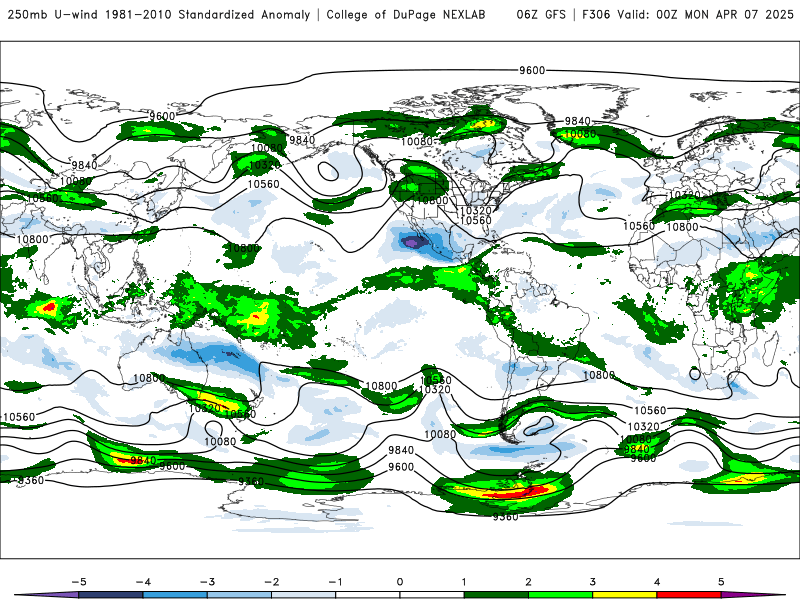Click the "-3" colorbar label
800x600 pixels.
click(207, 582)
